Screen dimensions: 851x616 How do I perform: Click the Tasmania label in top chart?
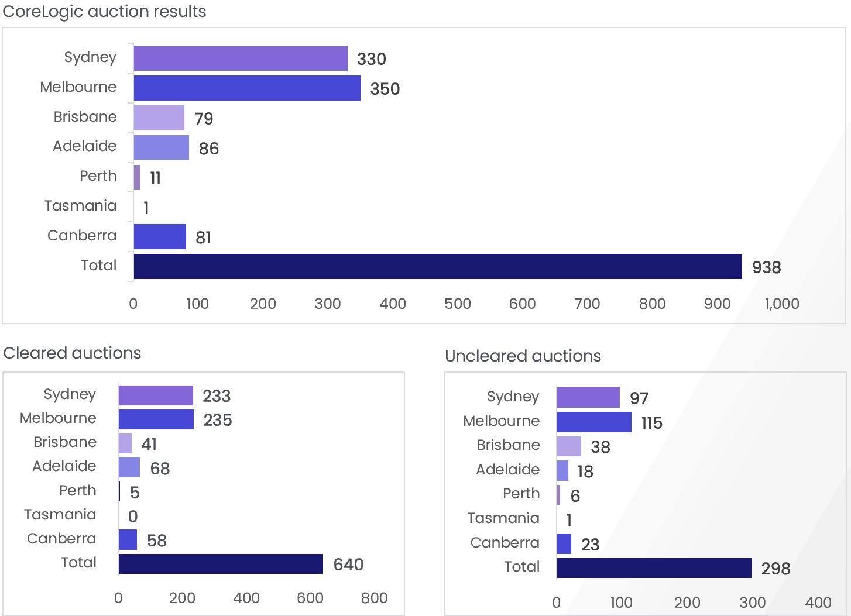(x=81, y=206)
